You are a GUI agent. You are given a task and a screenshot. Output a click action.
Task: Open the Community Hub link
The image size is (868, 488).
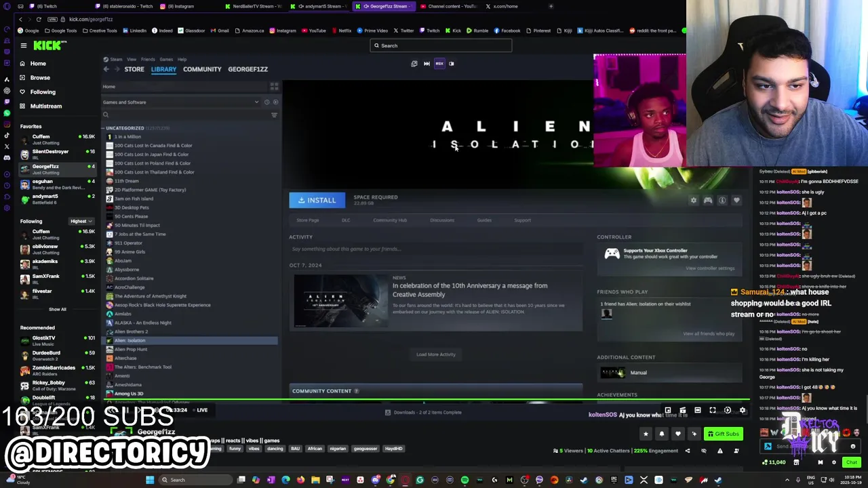(x=390, y=220)
